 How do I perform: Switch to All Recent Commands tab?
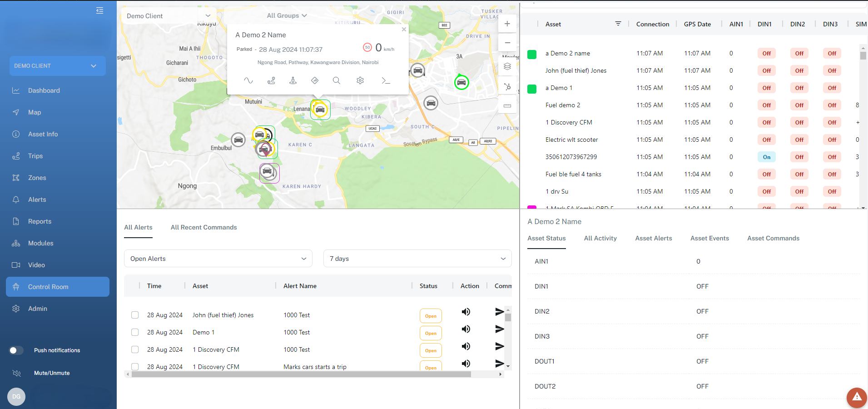tap(203, 227)
